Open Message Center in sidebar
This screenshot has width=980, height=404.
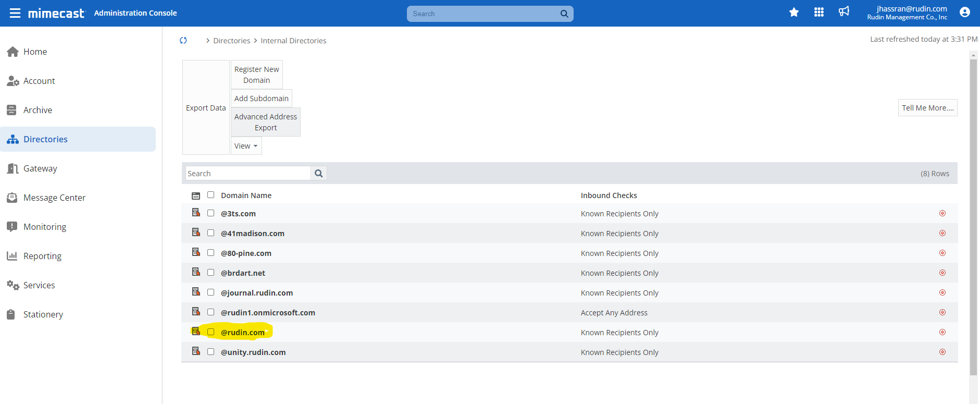[78, 198]
